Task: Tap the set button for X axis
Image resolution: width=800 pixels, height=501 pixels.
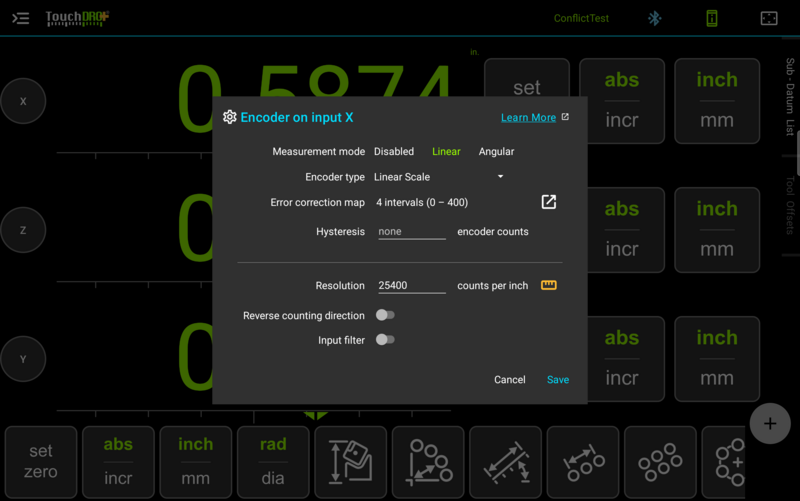Action: coord(527,79)
